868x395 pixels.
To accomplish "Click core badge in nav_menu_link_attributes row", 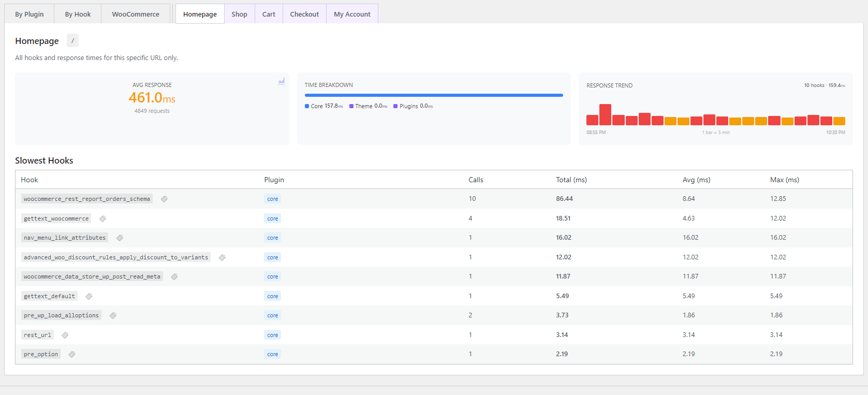I will pos(273,238).
